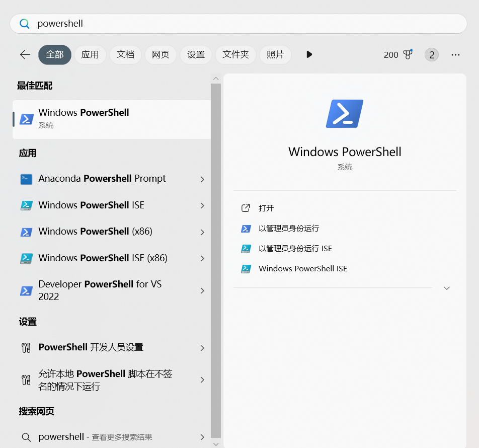Expand 允许本地 PowerShell 脚本 setting chevron

[202, 380]
